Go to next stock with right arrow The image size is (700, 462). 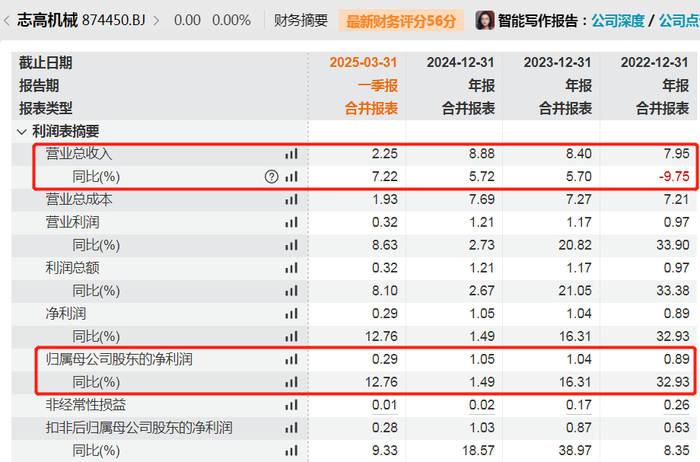[156, 21]
